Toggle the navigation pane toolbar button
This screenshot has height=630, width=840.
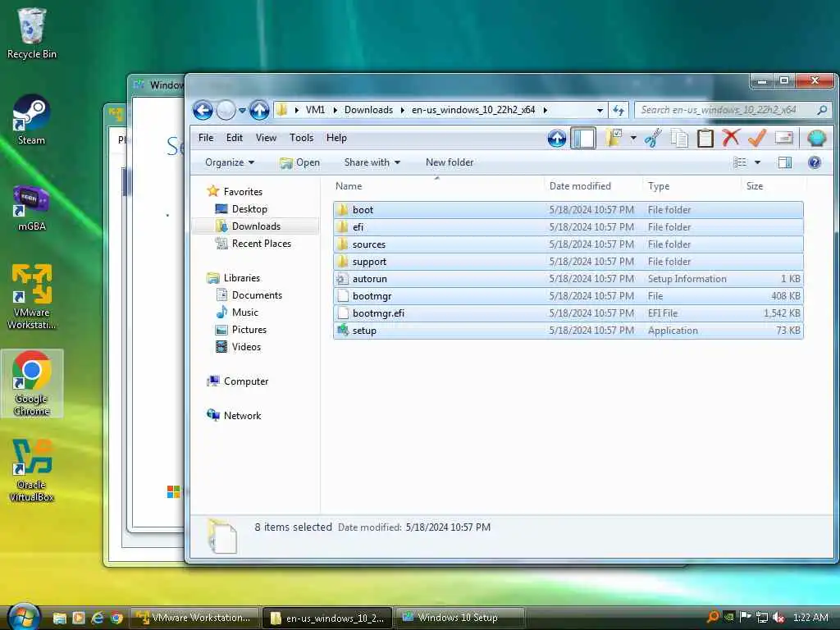[583, 138]
